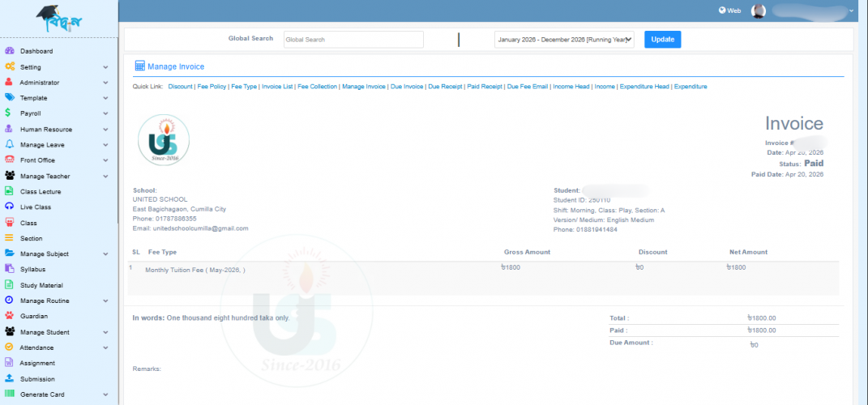
Task: Expand the Payroll menu chevron
Action: [x=105, y=114]
